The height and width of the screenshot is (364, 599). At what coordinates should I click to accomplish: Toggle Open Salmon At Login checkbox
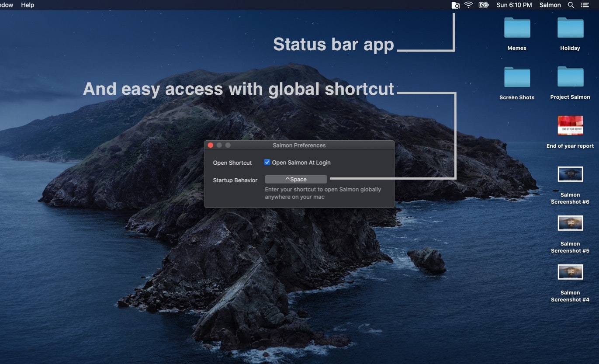click(267, 162)
